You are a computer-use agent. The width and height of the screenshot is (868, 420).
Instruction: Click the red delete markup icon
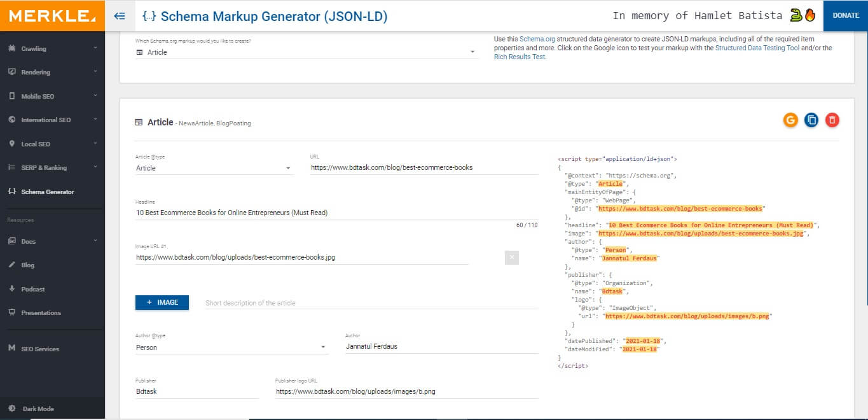pyautogui.click(x=832, y=120)
